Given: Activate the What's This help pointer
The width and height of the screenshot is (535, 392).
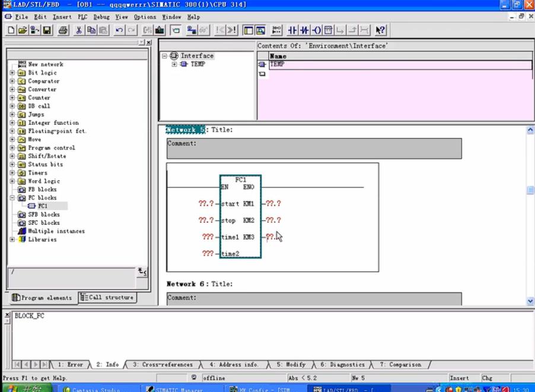Looking at the screenshot, I should 380,30.
